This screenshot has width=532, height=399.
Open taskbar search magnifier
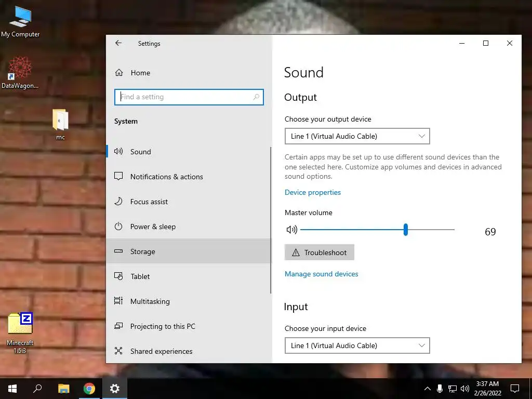point(37,389)
